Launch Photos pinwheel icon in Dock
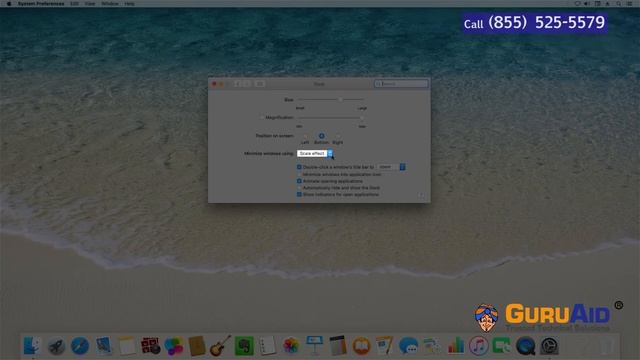The image size is (640, 360). pyautogui.click(x=291, y=346)
